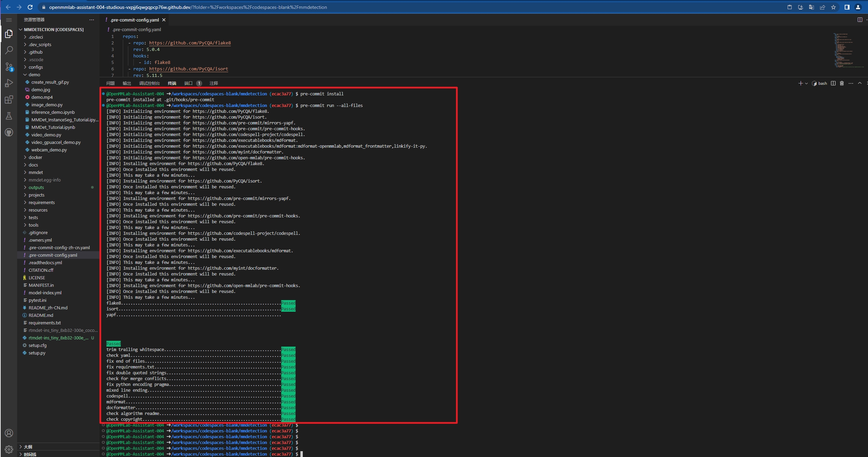The width and height of the screenshot is (868, 457).
Task: Split the terminal panel
Action: click(x=833, y=83)
